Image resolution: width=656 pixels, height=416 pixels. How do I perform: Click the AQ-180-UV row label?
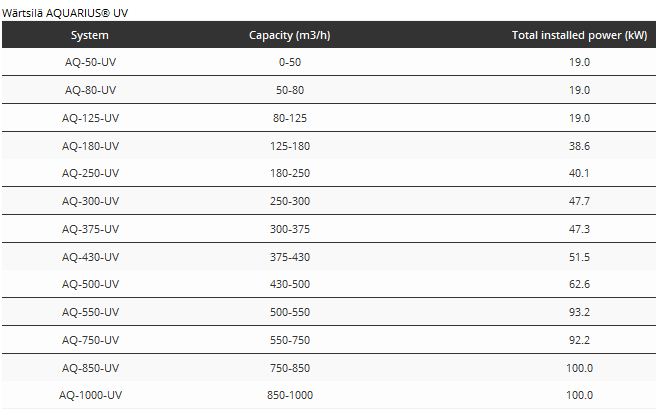[x=90, y=146]
